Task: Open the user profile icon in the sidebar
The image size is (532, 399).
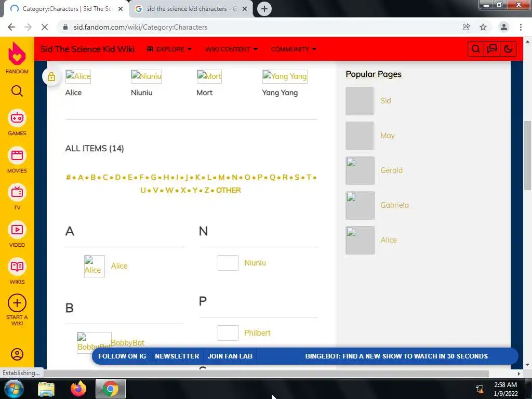Action: click(17, 354)
